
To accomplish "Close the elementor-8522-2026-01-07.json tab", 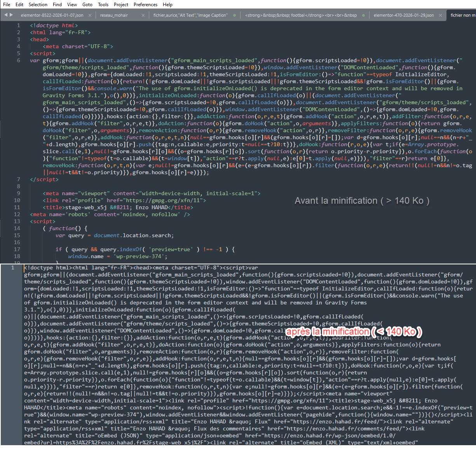I will 90,15.
